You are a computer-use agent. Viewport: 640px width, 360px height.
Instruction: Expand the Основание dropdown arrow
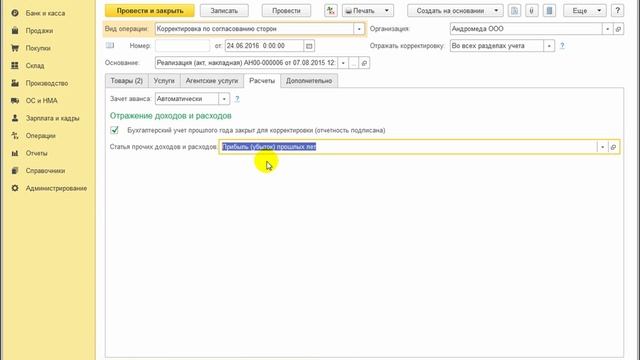[343, 63]
